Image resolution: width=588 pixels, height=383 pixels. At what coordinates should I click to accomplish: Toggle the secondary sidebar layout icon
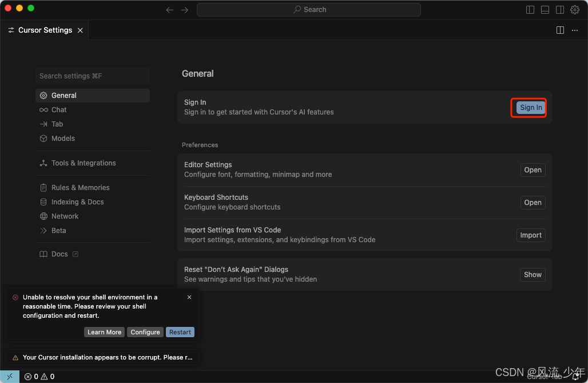(560, 10)
